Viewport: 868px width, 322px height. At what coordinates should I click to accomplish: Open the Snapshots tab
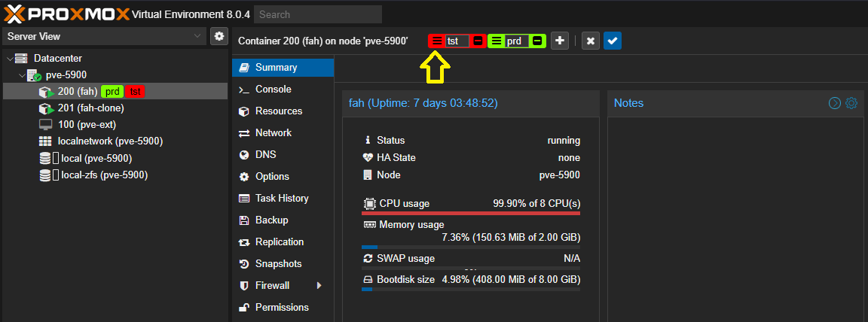click(x=283, y=264)
